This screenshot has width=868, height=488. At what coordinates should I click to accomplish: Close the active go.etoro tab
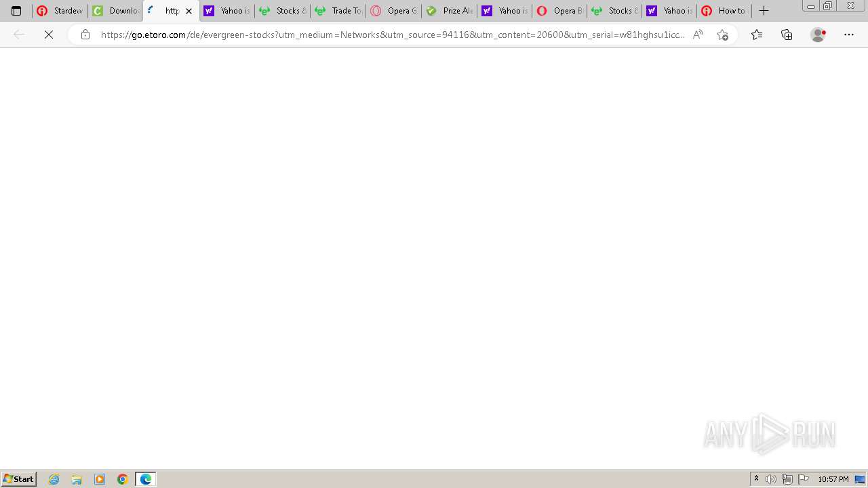coord(189,11)
